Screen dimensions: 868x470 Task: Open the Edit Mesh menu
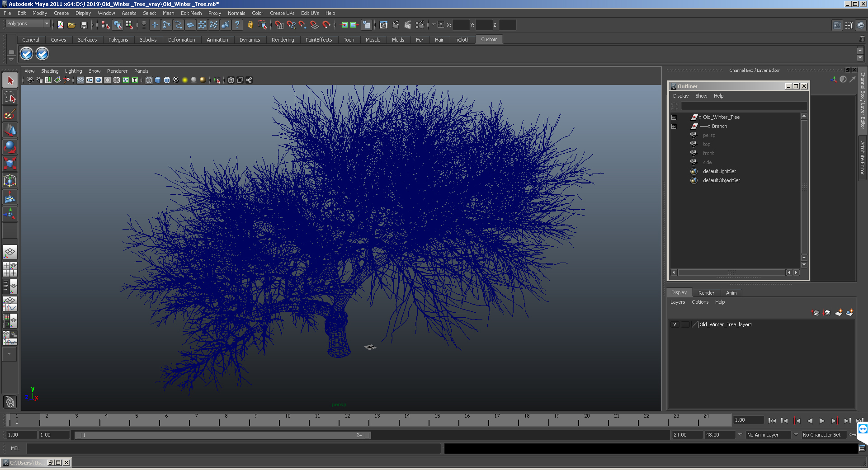191,13
